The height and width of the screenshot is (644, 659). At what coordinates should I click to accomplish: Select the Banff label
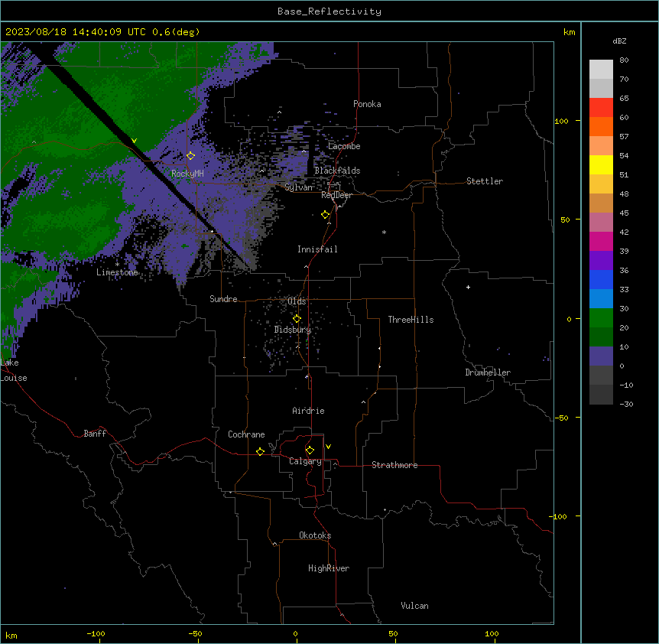click(95, 434)
